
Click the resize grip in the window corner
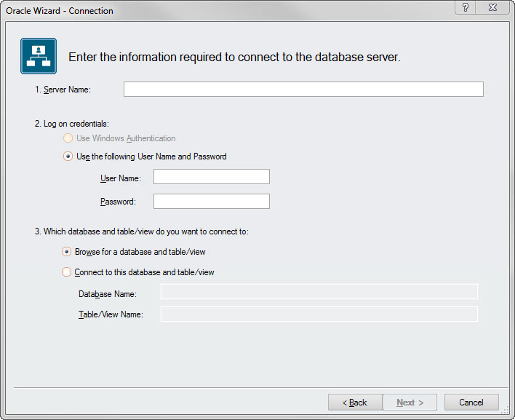pyautogui.click(x=505, y=410)
